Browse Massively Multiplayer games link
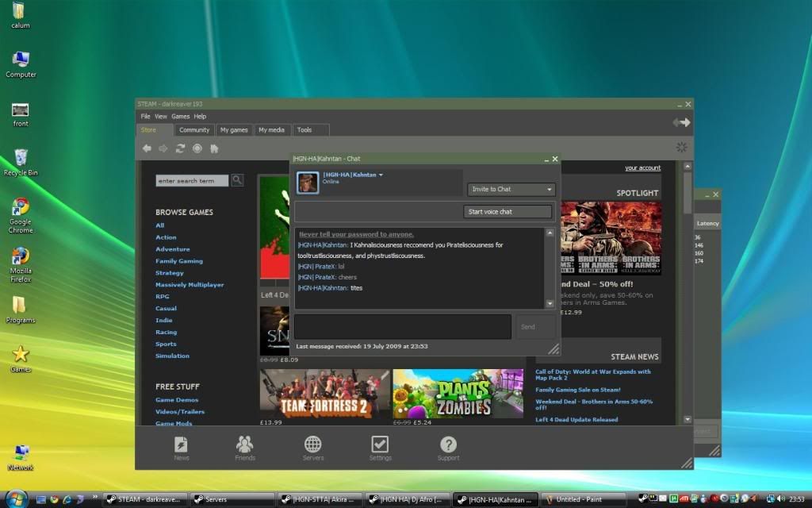812x508 pixels. pos(190,285)
